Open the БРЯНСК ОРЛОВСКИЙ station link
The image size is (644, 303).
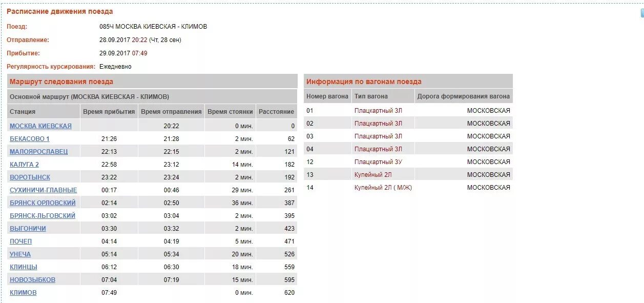click(x=43, y=203)
